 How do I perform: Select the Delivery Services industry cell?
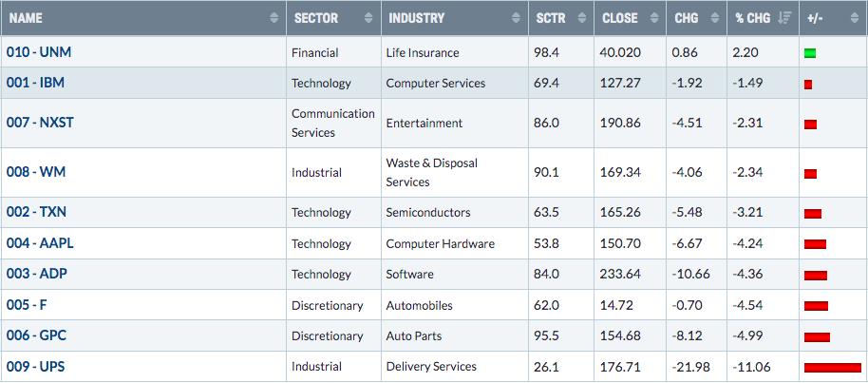click(431, 367)
